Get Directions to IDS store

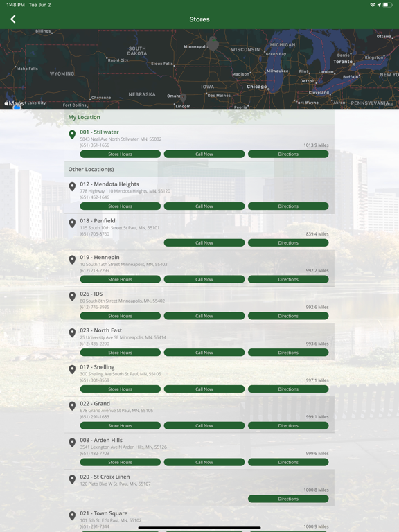tap(288, 316)
